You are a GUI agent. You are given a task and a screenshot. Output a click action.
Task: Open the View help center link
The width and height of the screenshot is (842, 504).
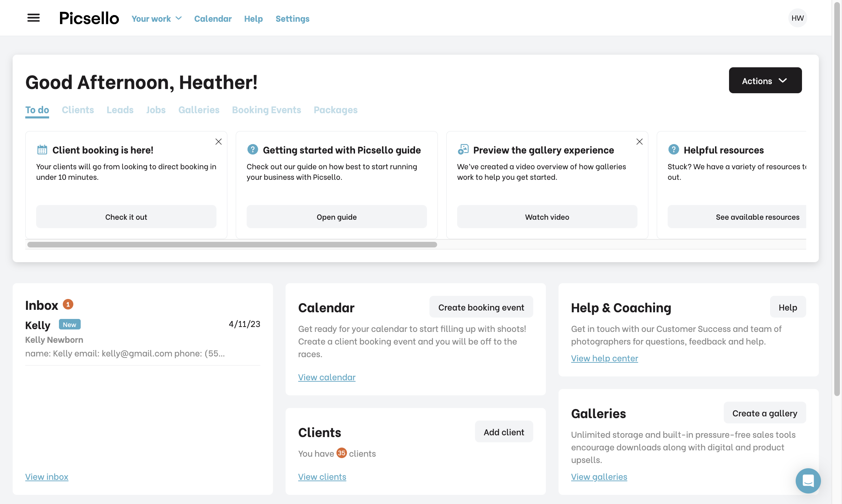click(604, 357)
